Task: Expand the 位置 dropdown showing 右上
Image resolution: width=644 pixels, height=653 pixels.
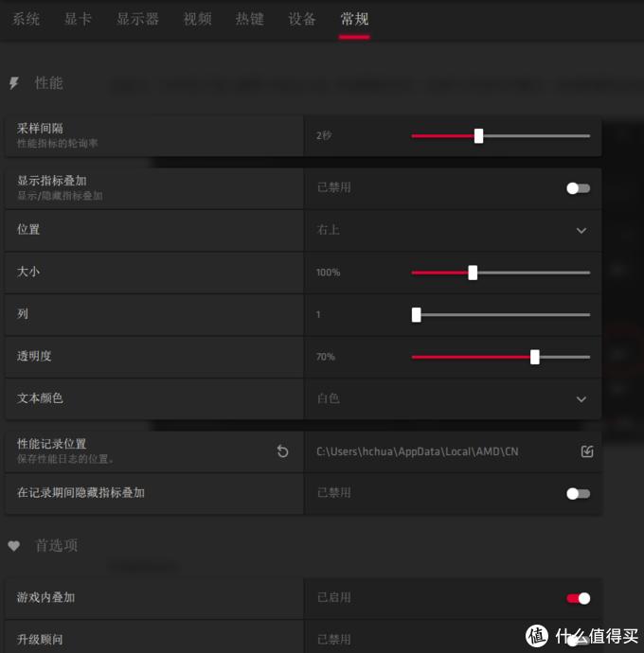Action: 453,230
